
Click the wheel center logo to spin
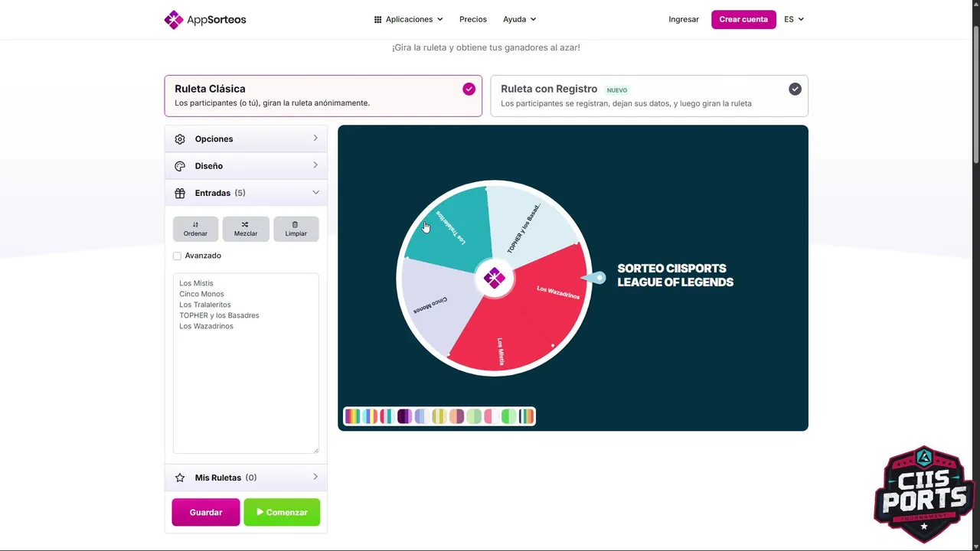[x=495, y=279]
